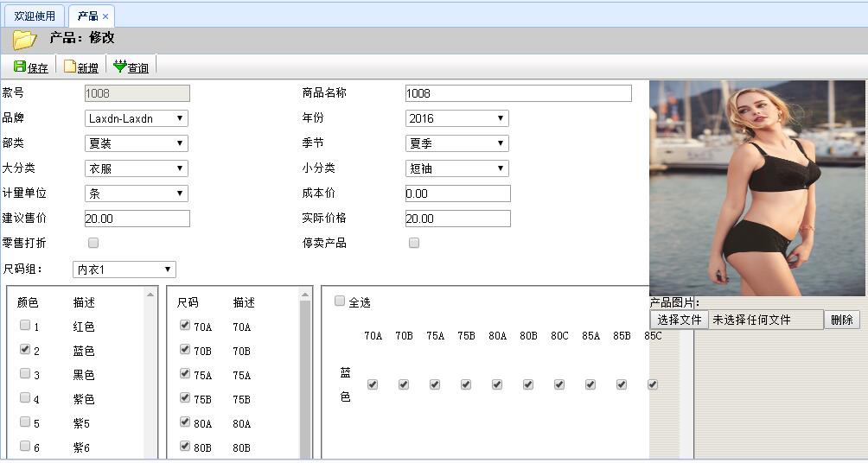Switch to the 欢迎使用 tab
Screen dimensions: 868x463
click(35, 16)
